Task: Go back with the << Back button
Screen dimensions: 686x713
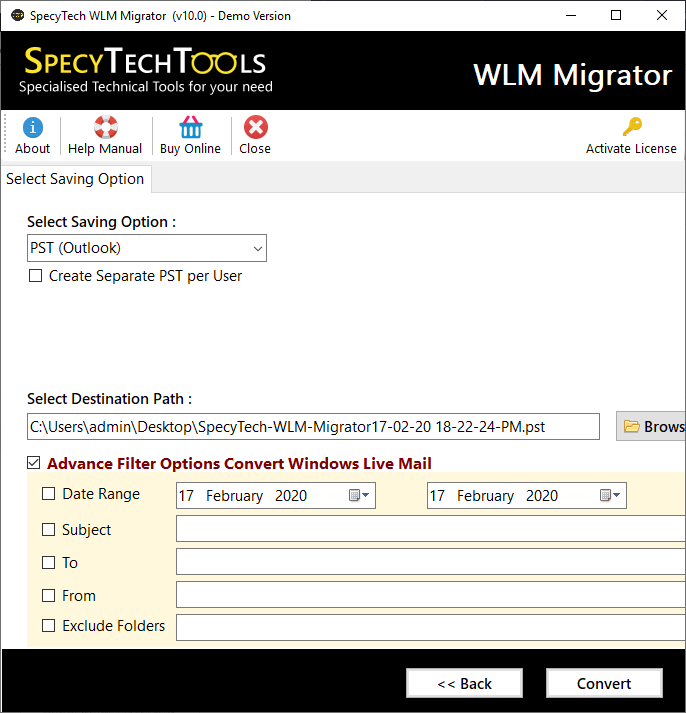Action: (465, 683)
